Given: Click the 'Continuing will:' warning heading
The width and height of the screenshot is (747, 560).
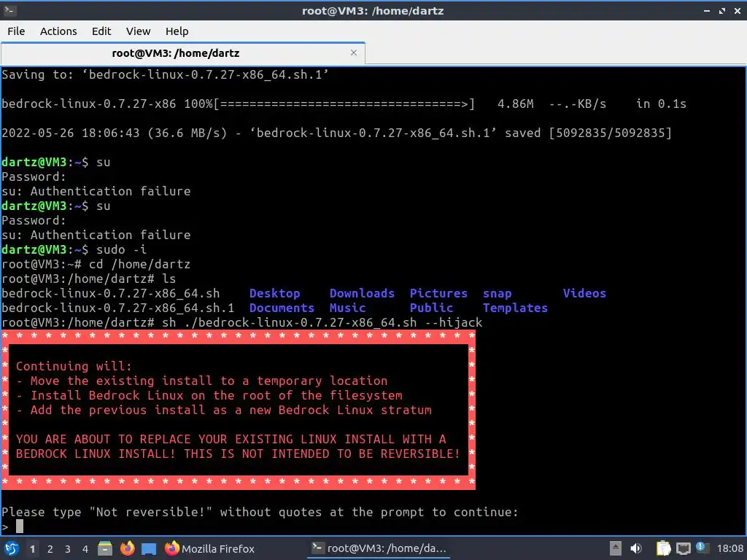Looking at the screenshot, I should coord(74,366).
